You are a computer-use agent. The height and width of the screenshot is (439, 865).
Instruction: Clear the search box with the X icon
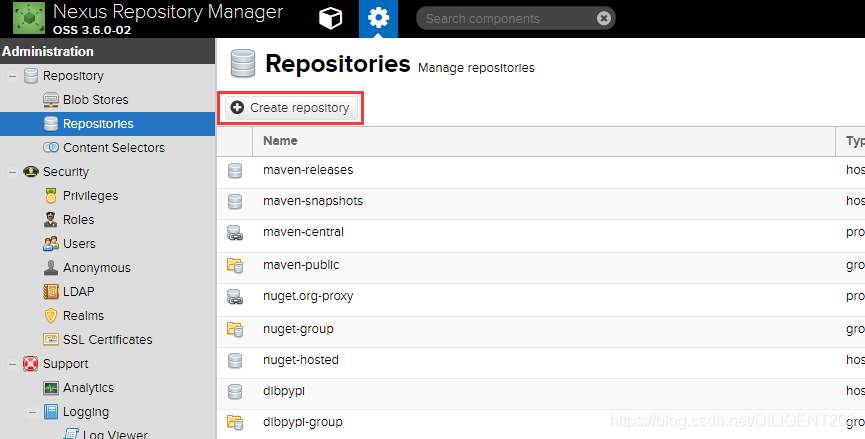pyautogui.click(x=604, y=18)
